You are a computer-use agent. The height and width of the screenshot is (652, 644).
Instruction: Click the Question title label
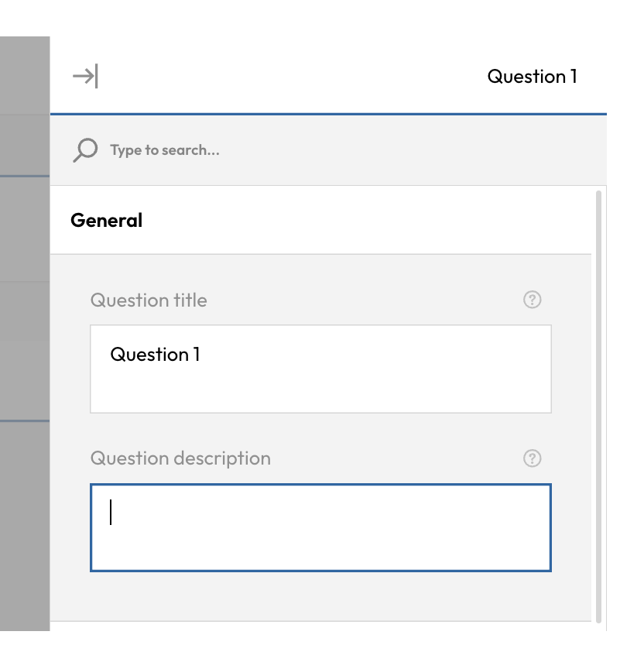click(x=149, y=300)
